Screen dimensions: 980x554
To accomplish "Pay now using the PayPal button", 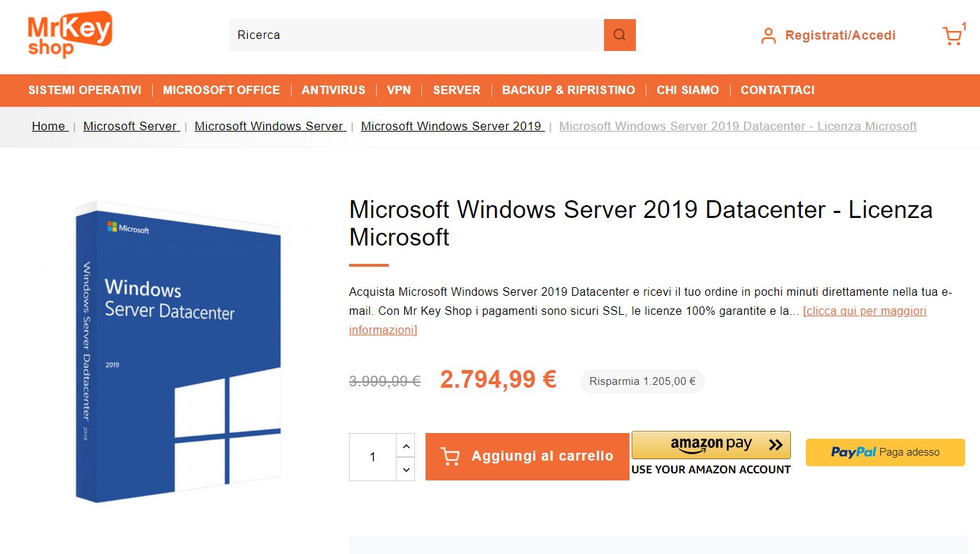I will [x=884, y=452].
